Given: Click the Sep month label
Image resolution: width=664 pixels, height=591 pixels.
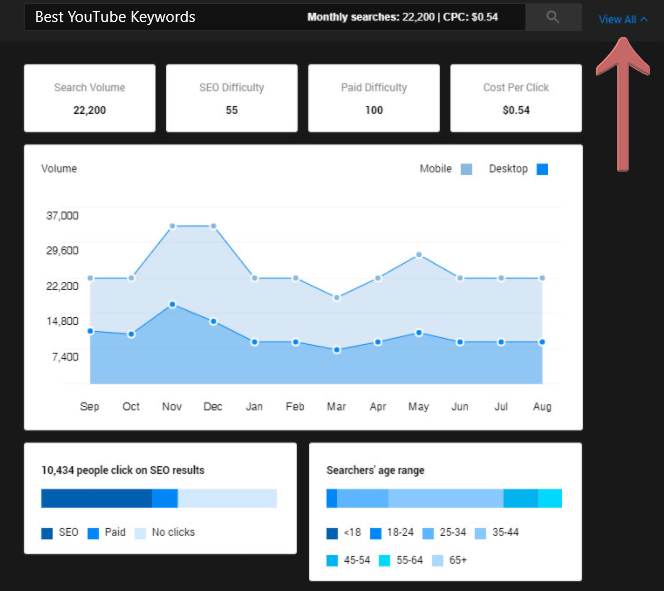Looking at the screenshot, I should (89, 406).
